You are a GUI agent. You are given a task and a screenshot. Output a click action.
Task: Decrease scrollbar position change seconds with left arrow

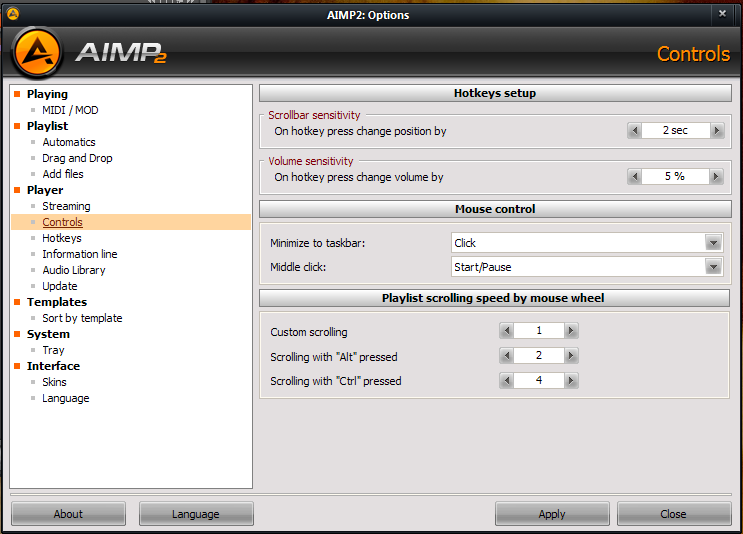(x=634, y=130)
